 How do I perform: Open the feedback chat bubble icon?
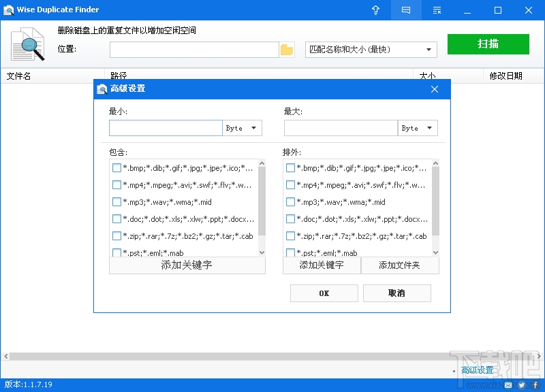coord(405,10)
